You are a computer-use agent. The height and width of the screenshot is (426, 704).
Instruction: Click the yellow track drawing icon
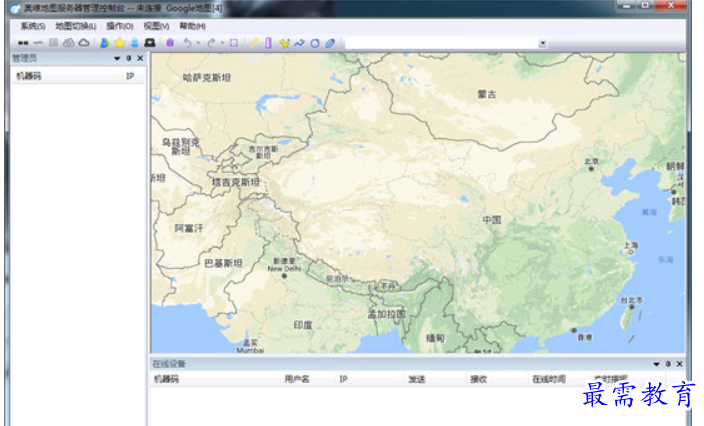point(254,43)
